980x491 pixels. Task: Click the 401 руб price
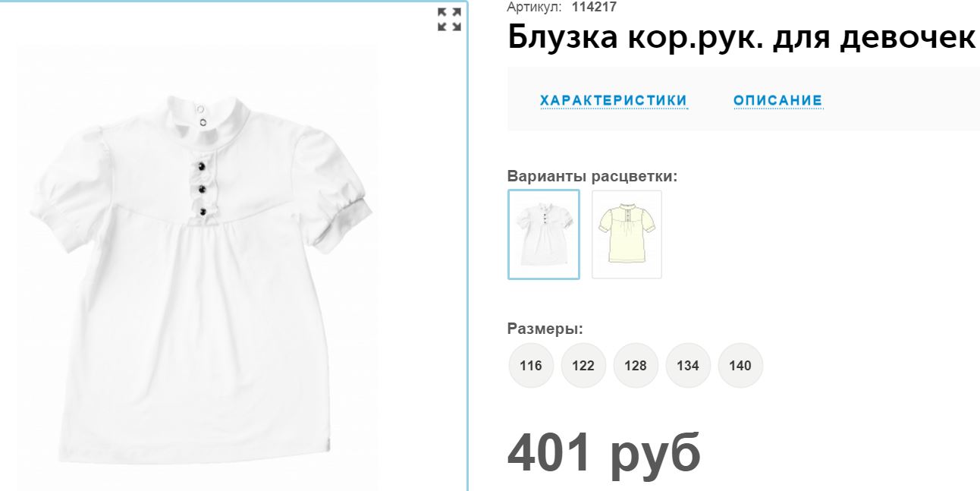[604, 453]
